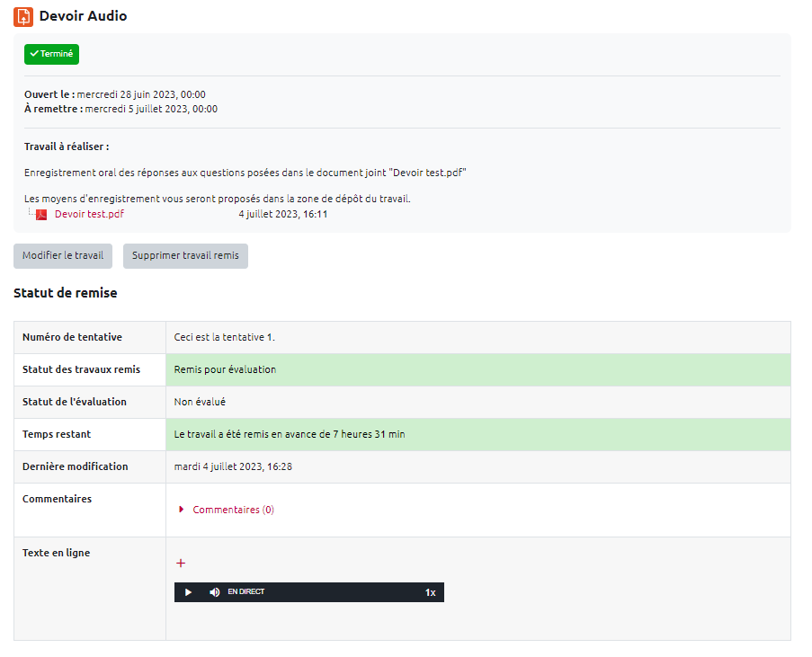812x657 pixels.
Task: Click the Devoir Audio page title
Action: point(83,16)
